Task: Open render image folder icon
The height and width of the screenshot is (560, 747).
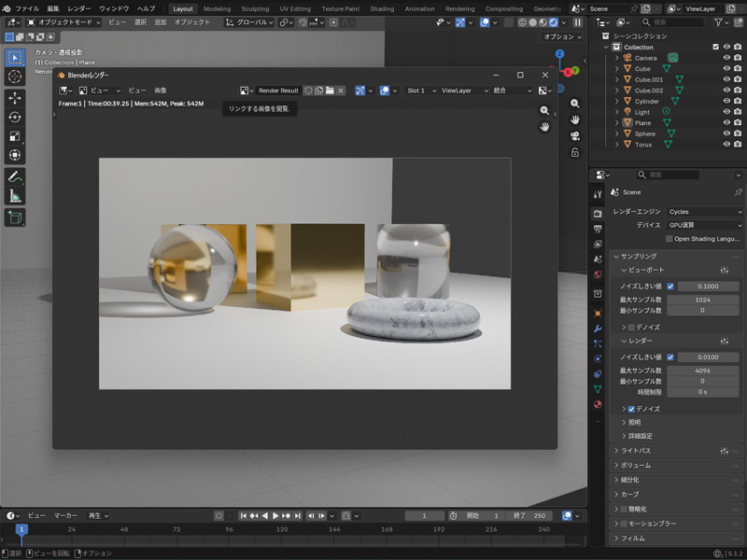Action: 330,91
